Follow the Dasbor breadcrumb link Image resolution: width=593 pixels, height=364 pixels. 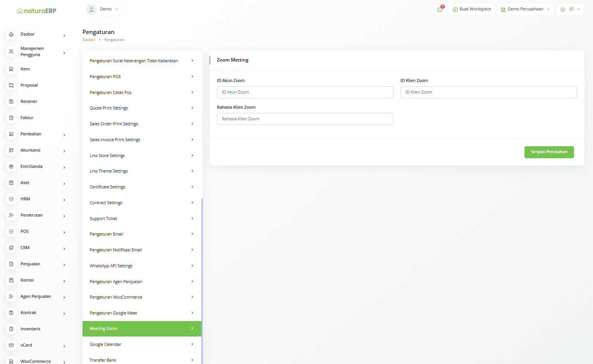[89, 40]
